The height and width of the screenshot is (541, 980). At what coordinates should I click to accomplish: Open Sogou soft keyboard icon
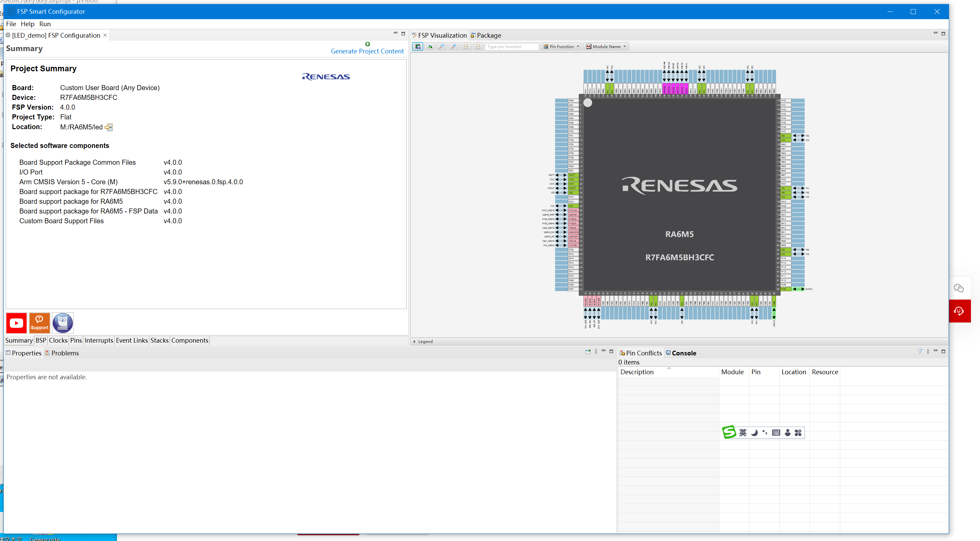click(x=776, y=432)
